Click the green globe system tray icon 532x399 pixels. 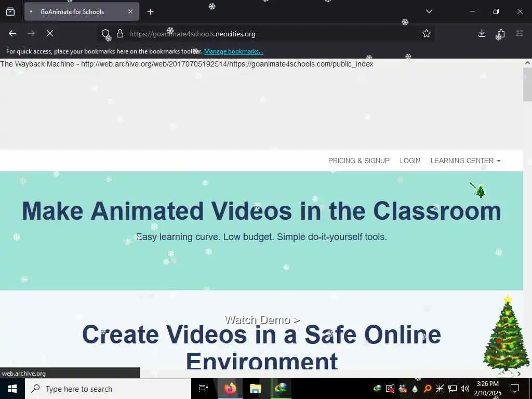click(x=377, y=389)
